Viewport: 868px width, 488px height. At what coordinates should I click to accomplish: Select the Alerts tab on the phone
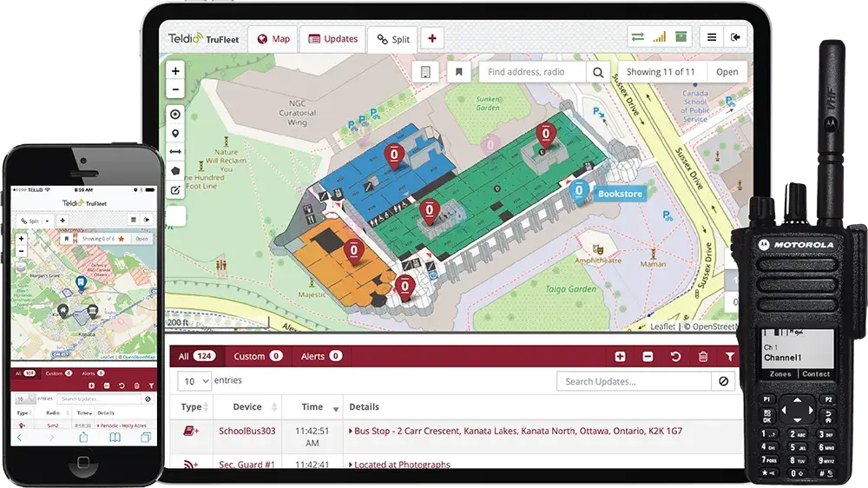pos(92,373)
